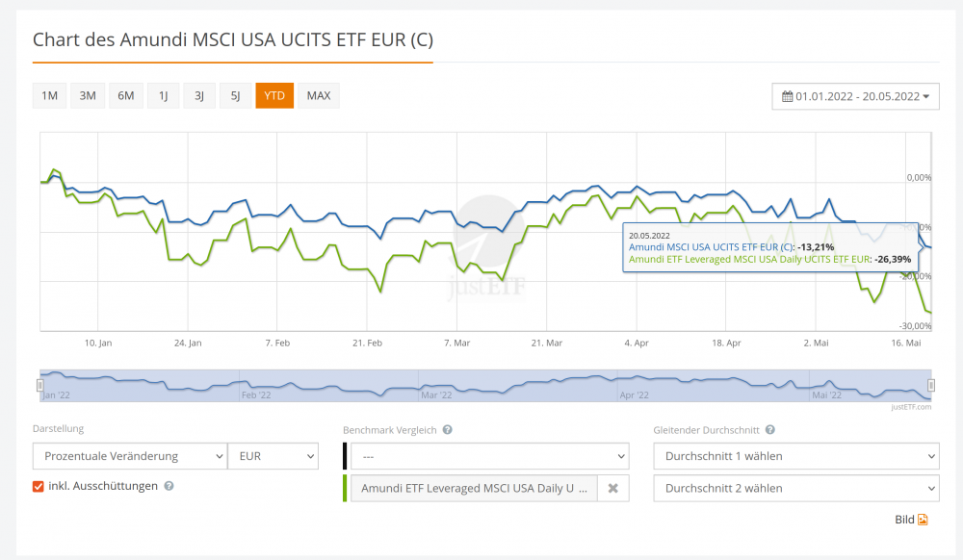Switch to the 1M time range
The width and height of the screenshot is (963, 560).
tap(50, 95)
